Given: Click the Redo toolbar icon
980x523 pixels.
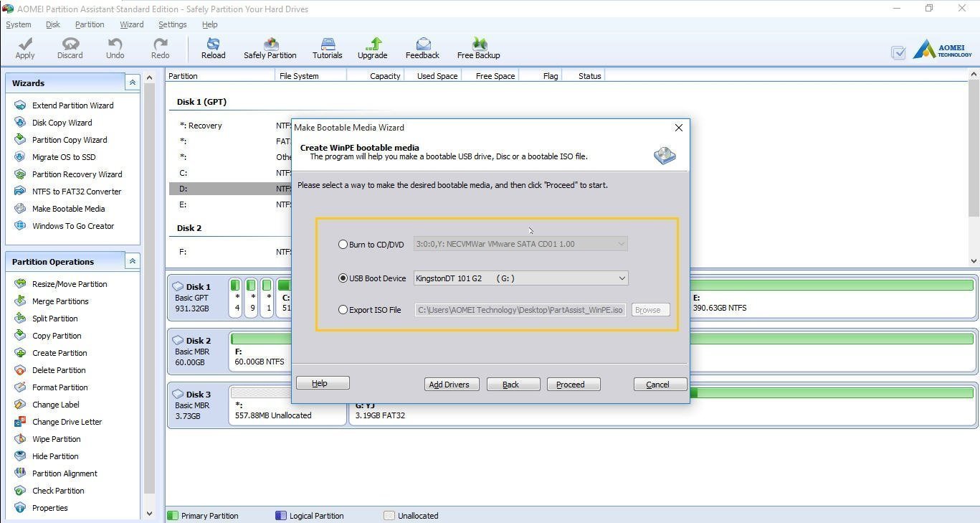Looking at the screenshot, I should click(160, 48).
